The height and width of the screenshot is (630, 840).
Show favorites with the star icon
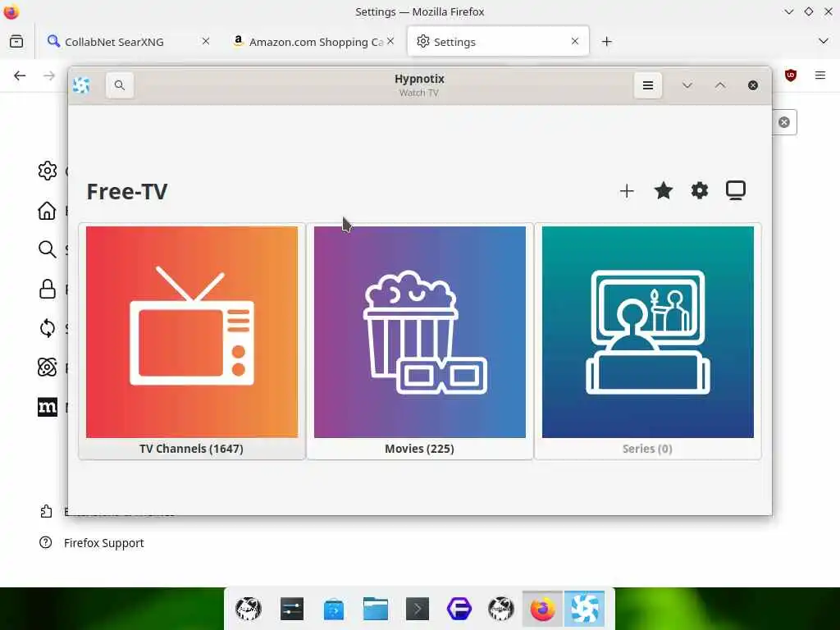[x=663, y=190]
